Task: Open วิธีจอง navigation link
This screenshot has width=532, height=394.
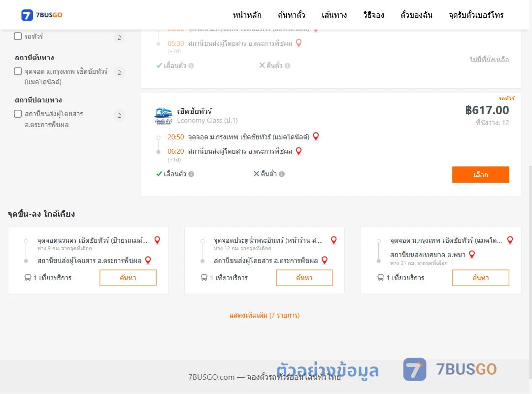Action: 373,15
